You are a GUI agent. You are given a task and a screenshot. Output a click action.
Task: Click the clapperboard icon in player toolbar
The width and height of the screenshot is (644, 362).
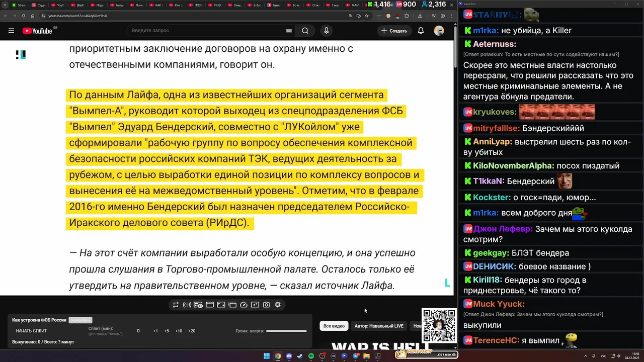[x=210, y=305]
